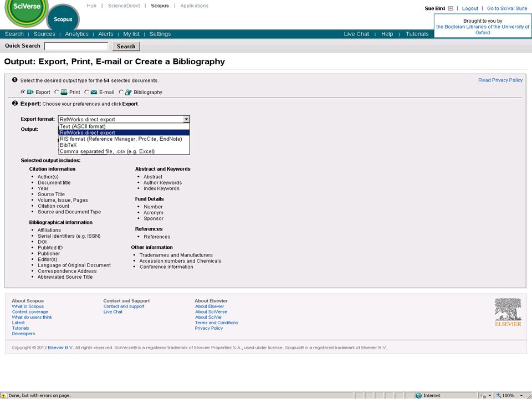Choose RefWorks direct export option
The image size is (532, 399).
[124, 132]
